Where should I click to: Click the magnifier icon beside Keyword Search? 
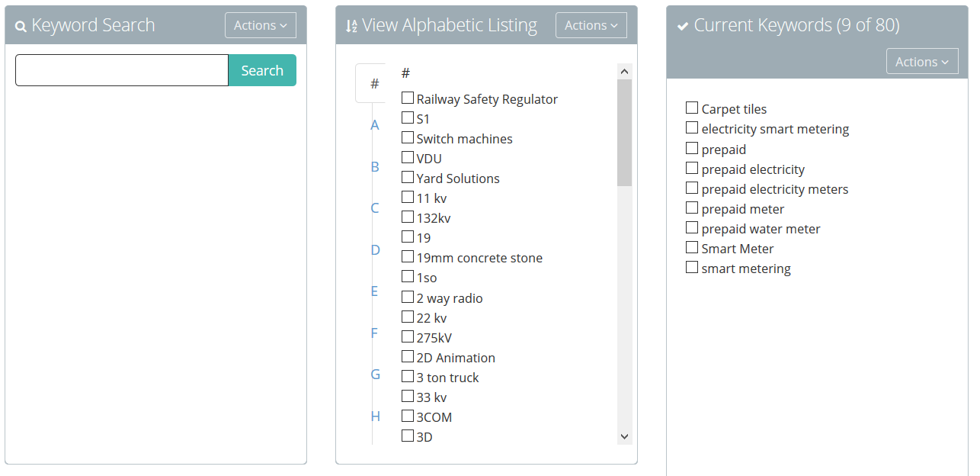click(21, 27)
